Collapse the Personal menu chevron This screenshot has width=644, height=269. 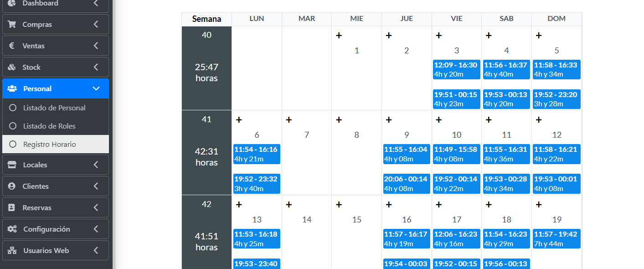96,88
